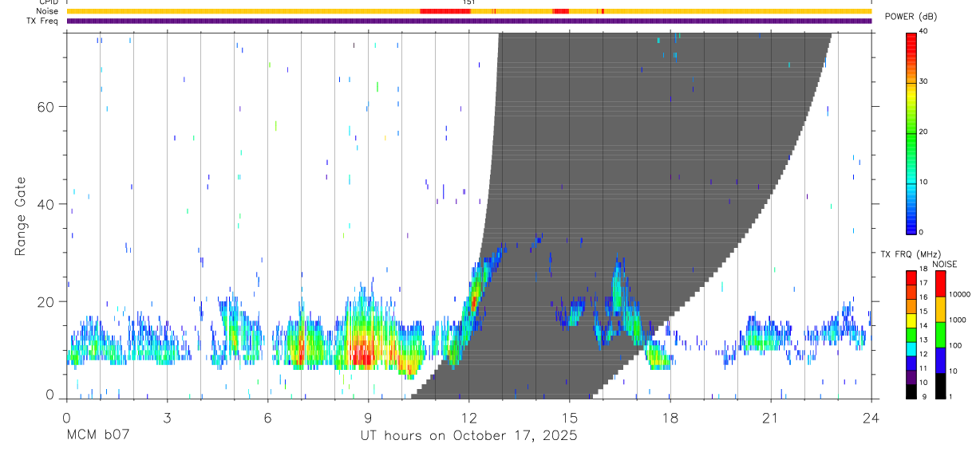Click the '10' label on the POWER scale
This screenshot has height=452, width=980.
pos(924,183)
